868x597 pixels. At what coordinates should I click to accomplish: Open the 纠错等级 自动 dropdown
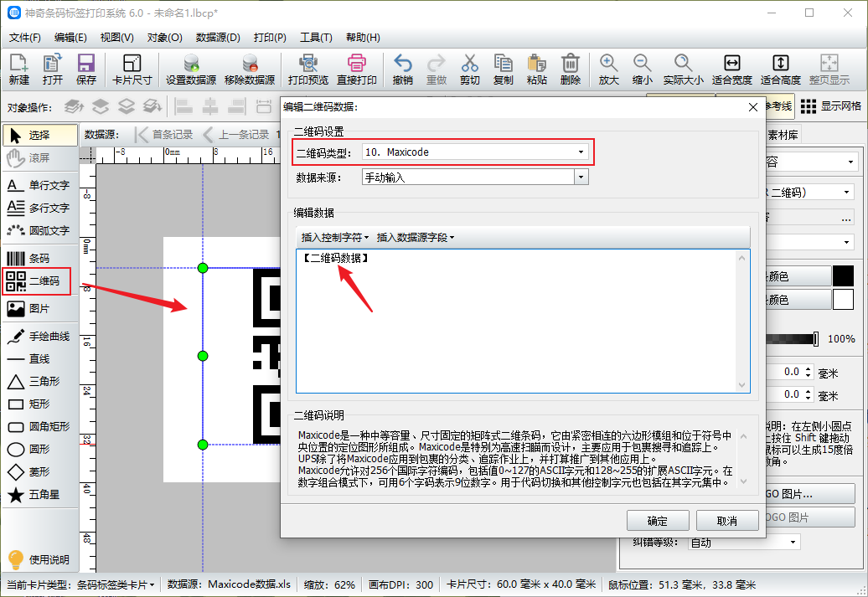coord(745,543)
